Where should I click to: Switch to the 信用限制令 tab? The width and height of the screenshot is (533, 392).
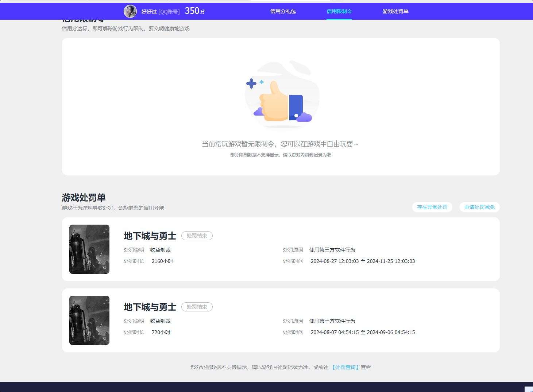(339, 11)
